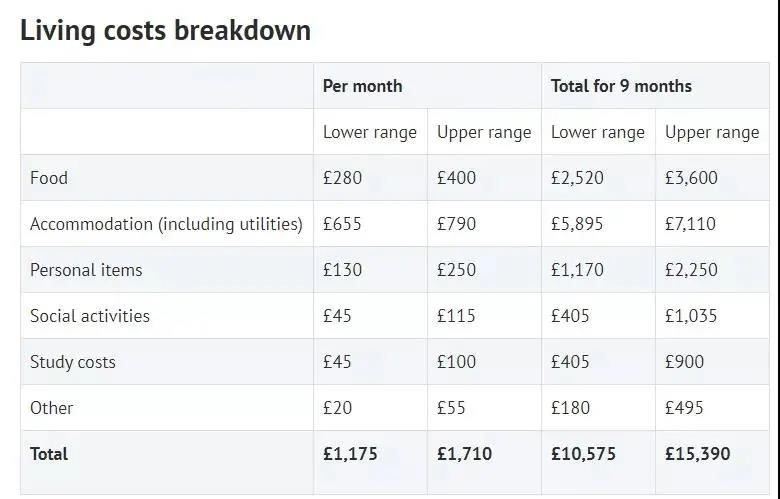Click the Social activities row label
The height and width of the screenshot is (499, 780).
coord(90,316)
